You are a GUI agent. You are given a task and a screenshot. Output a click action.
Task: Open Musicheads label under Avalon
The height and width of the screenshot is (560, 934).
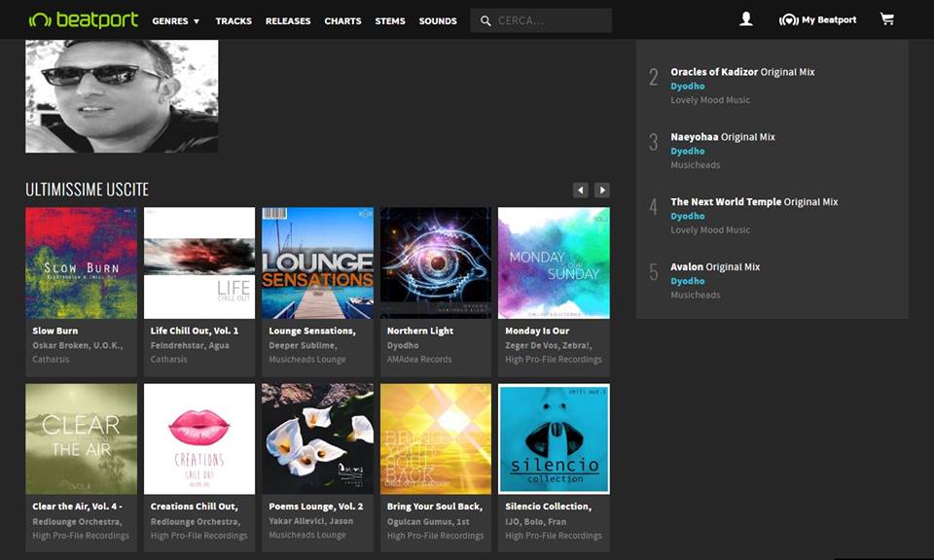point(695,295)
